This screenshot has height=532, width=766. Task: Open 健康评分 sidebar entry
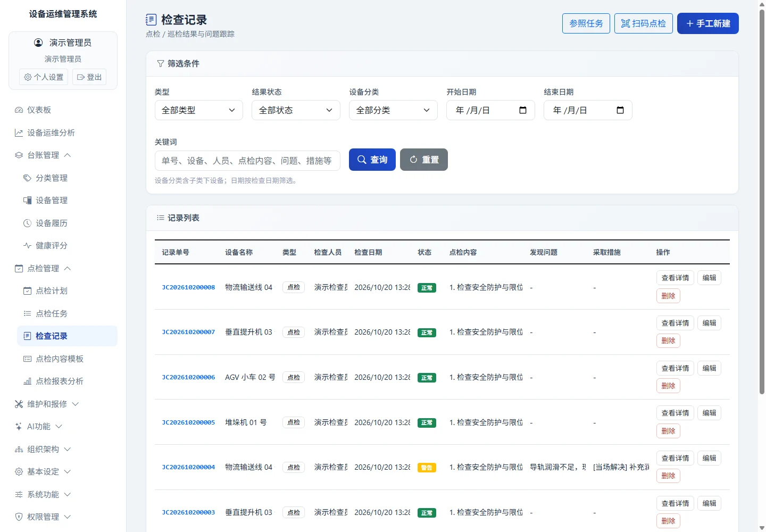pyautogui.click(x=67, y=246)
